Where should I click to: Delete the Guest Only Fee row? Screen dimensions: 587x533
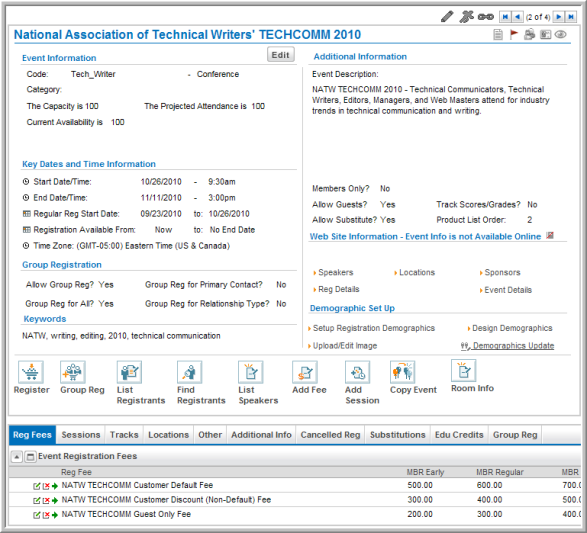[x=46, y=515]
